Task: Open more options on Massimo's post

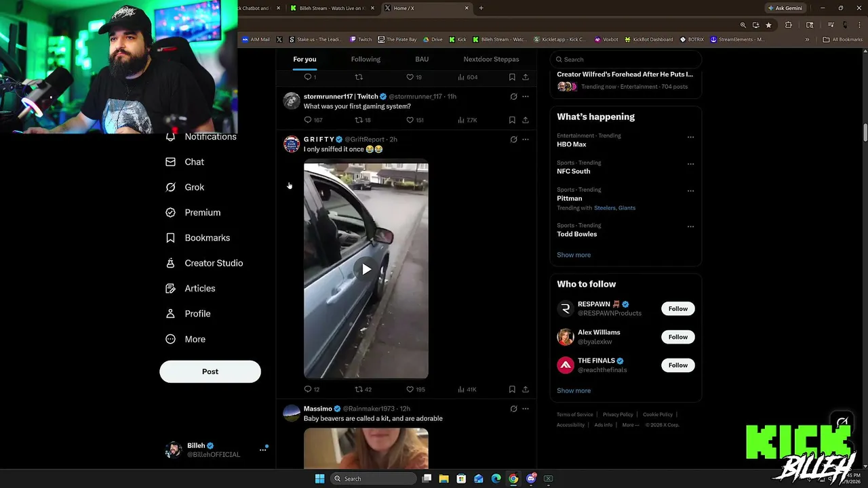Action: (525, 409)
